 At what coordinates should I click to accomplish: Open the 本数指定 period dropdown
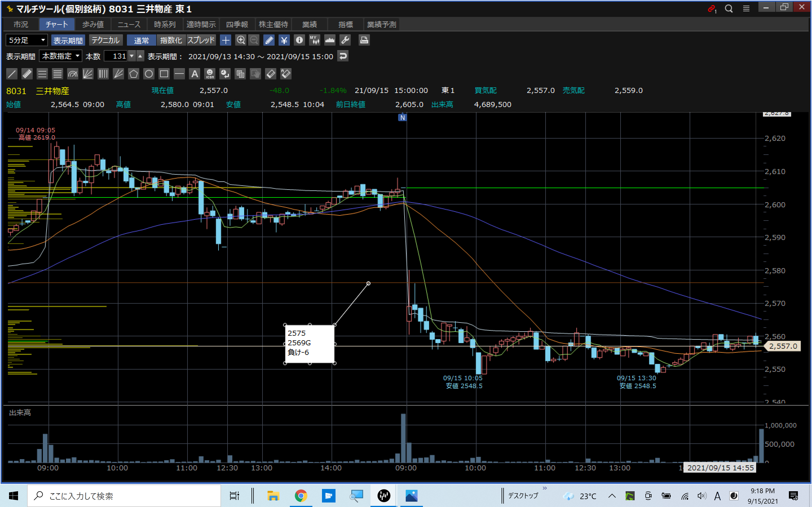point(60,56)
